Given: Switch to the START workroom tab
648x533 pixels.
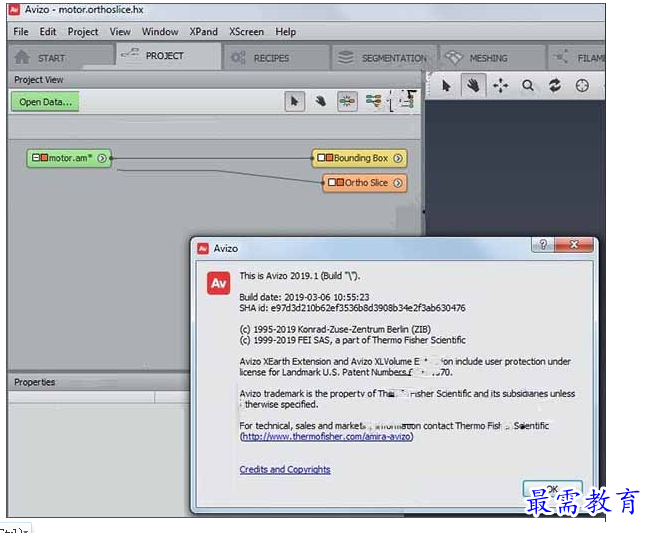Looking at the screenshot, I should pos(60,57).
